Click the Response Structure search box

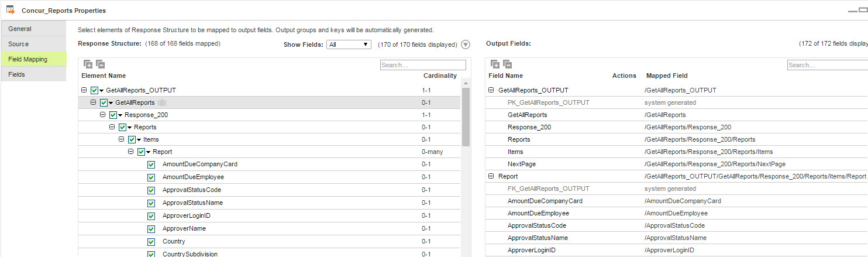pyautogui.click(x=423, y=65)
